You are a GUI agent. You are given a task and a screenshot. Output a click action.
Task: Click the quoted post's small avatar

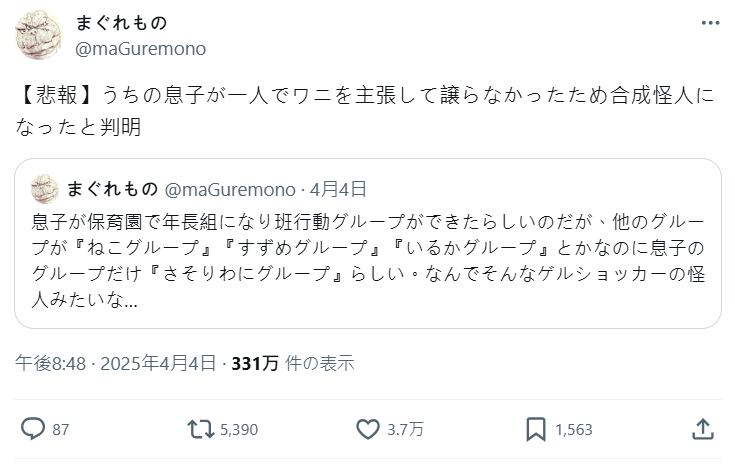pos(44,188)
